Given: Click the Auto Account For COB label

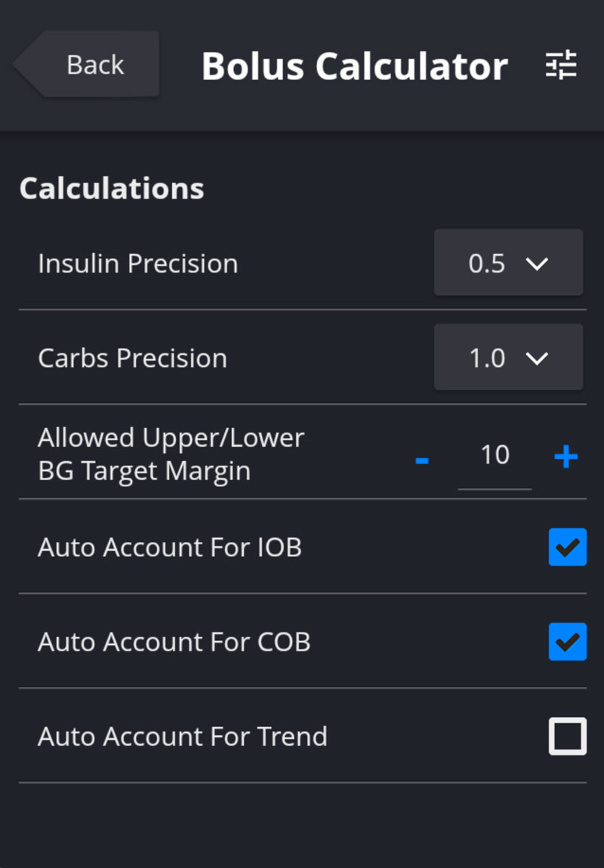Looking at the screenshot, I should [174, 642].
